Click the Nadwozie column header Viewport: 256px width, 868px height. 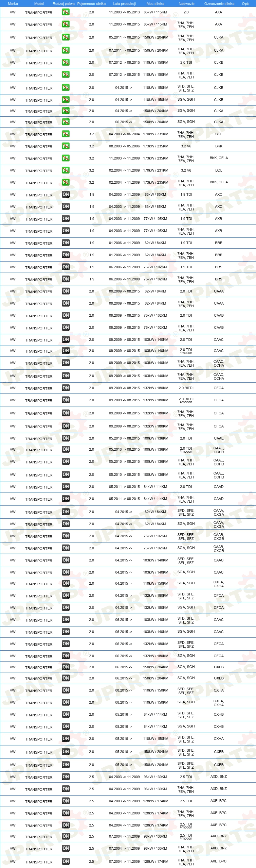(186, 4)
